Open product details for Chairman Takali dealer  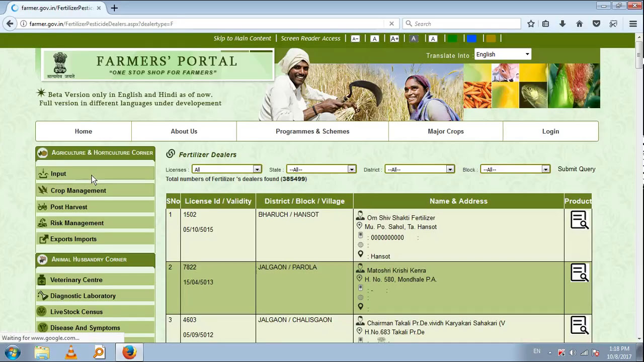(579, 325)
